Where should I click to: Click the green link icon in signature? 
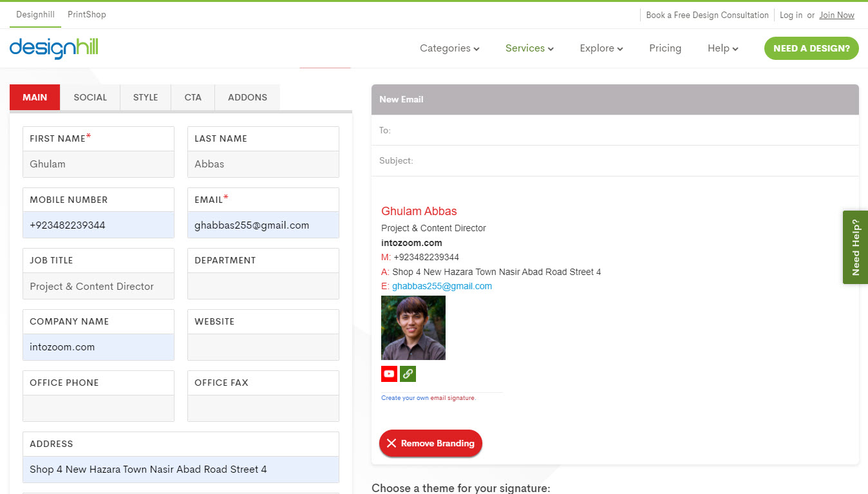pyautogui.click(x=408, y=374)
